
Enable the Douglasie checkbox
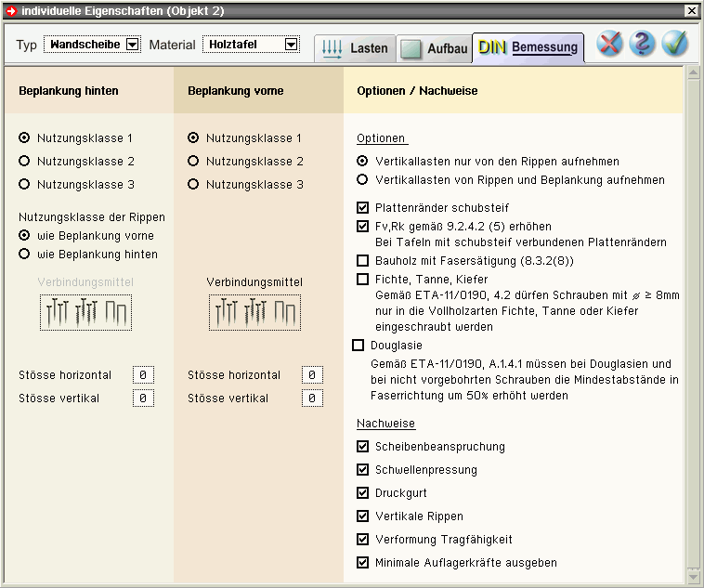point(359,346)
